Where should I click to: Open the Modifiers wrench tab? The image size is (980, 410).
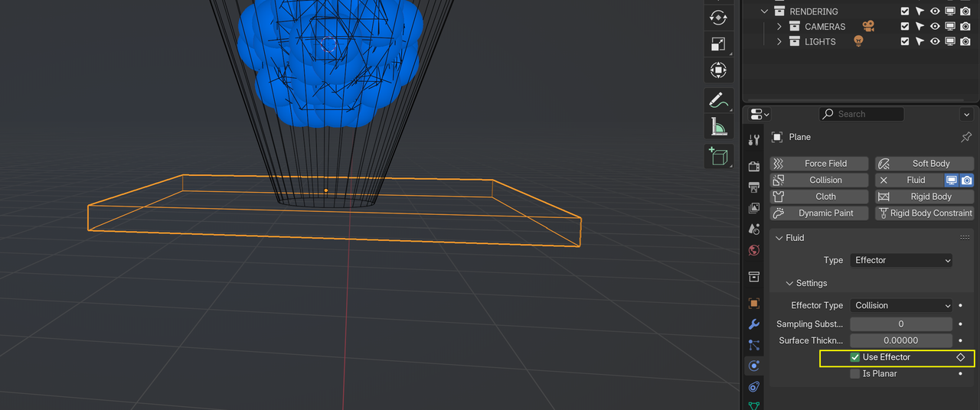tap(754, 324)
